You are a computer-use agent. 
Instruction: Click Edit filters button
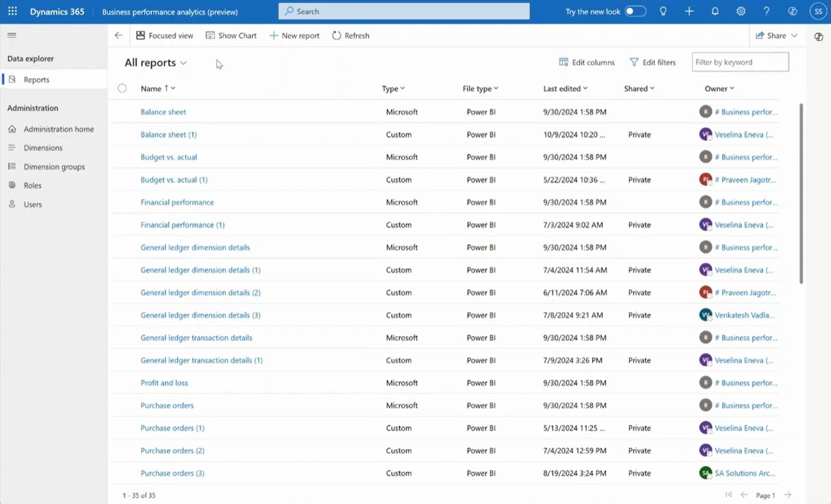click(x=653, y=62)
